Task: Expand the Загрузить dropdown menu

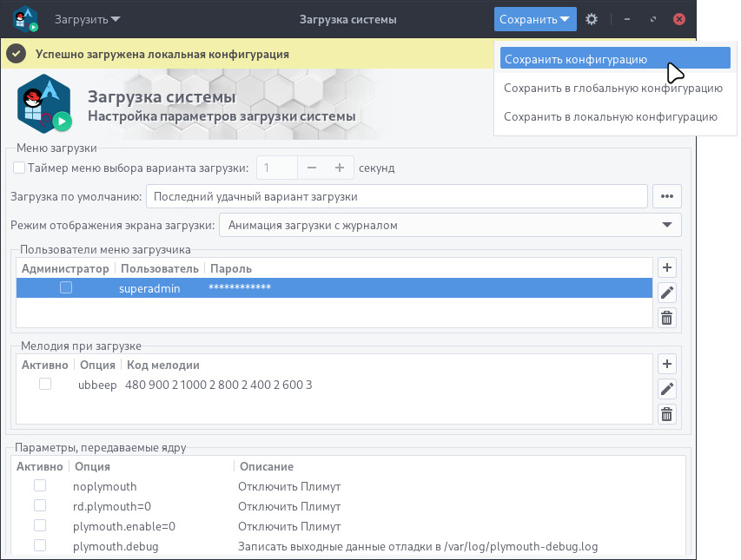Action: [88, 19]
